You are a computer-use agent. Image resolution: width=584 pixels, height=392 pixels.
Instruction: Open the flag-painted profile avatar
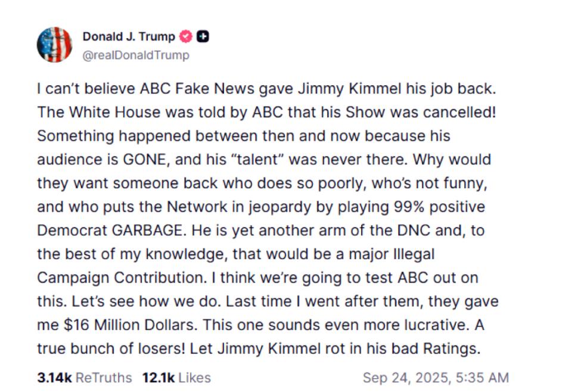(54, 45)
